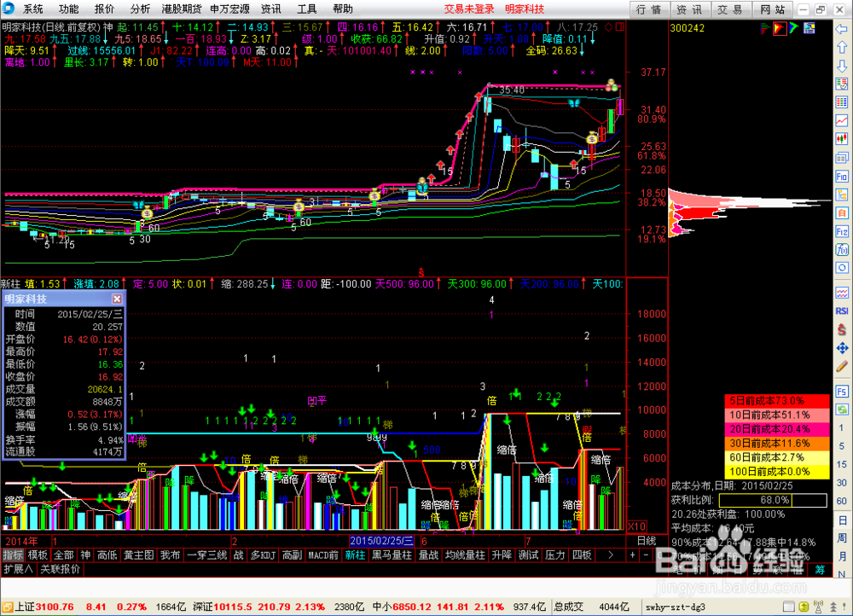
Task: Switch to 60-minute period in sidebar
Action: [x=842, y=501]
